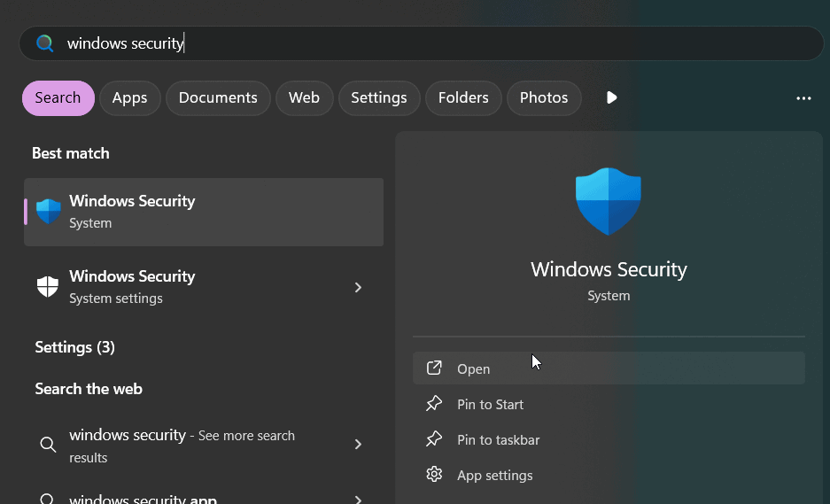Click large Windows Security shield in preview pane
The width and height of the screenshot is (830, 504).
click(609, 201)
